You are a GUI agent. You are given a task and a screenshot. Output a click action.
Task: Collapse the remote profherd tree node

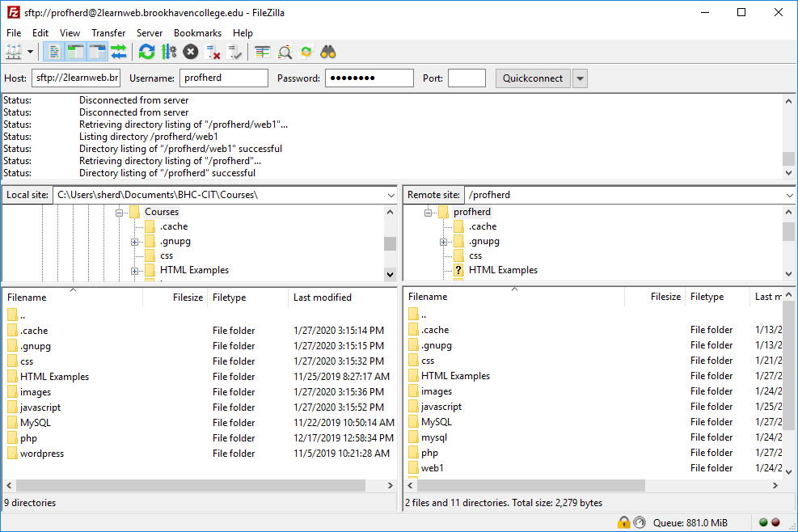428,213
